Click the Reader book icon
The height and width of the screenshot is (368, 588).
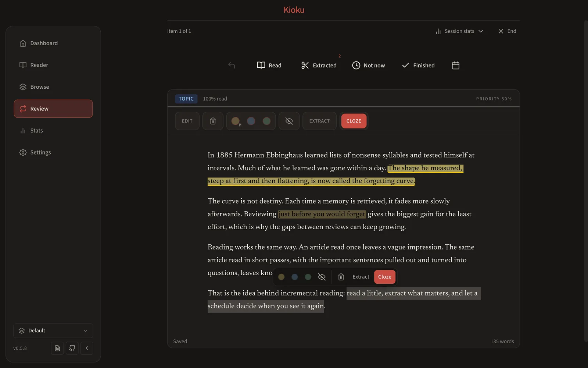tap(23, 65)
